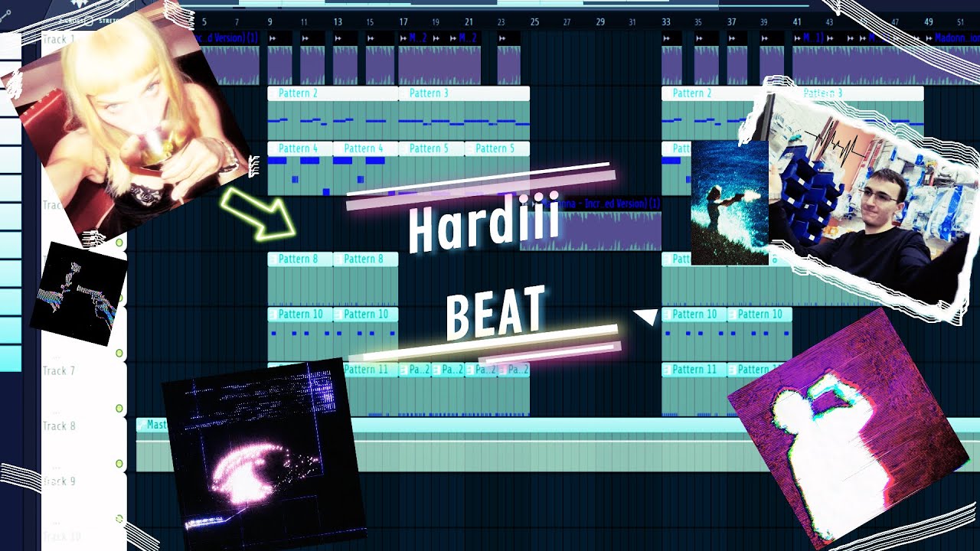Click audio clip arrow icon at bar 39
The height and width of the screenshot is (551, 980).
766,37
